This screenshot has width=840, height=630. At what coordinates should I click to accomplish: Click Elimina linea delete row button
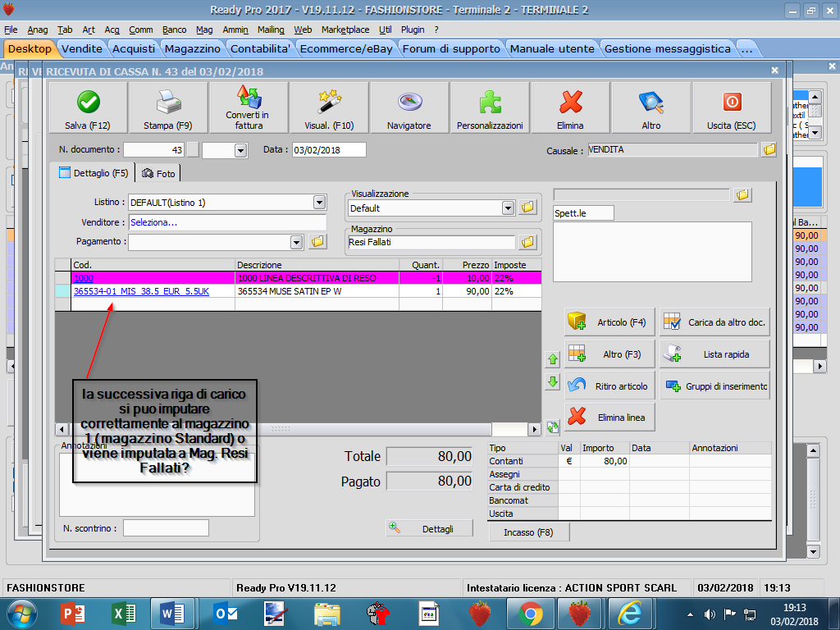click(609, 418)
